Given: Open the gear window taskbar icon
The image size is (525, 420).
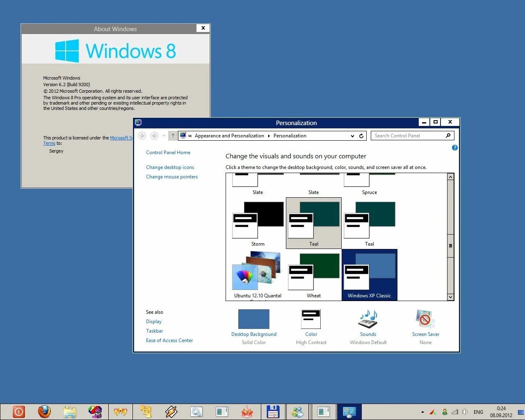Looking at the screenshot, I should click(x=196, y=412).
